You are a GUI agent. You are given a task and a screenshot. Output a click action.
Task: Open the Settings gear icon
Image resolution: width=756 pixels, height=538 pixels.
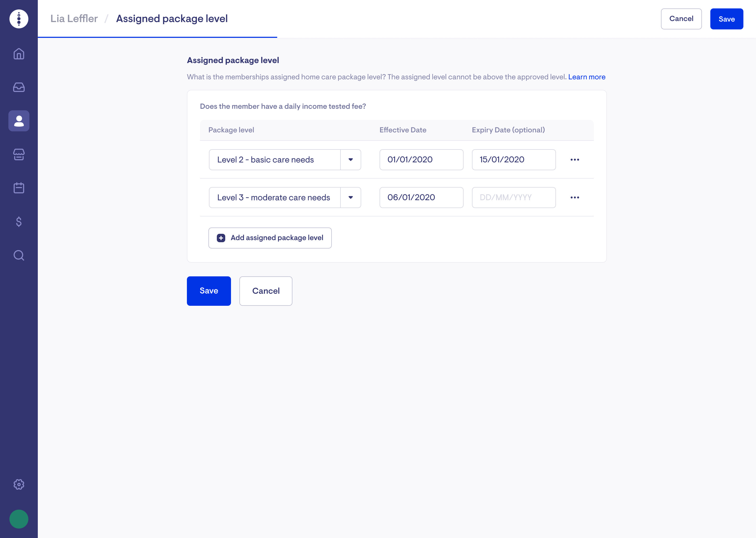tap(19, 484)
